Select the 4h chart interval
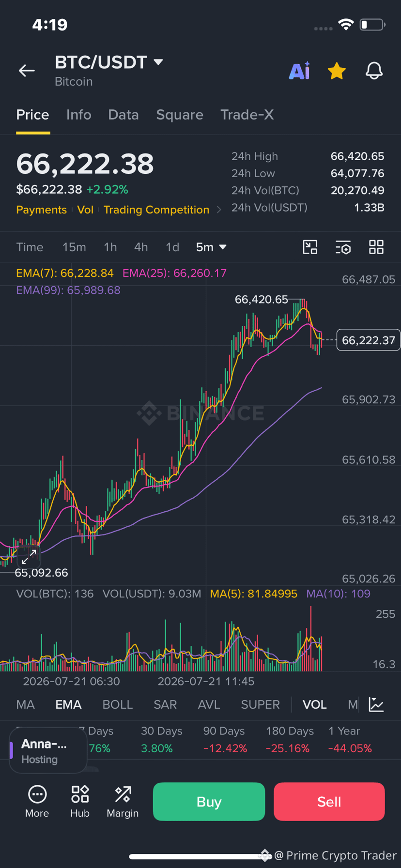This screenshot has width=401, height=868. (x=141, y=247)
